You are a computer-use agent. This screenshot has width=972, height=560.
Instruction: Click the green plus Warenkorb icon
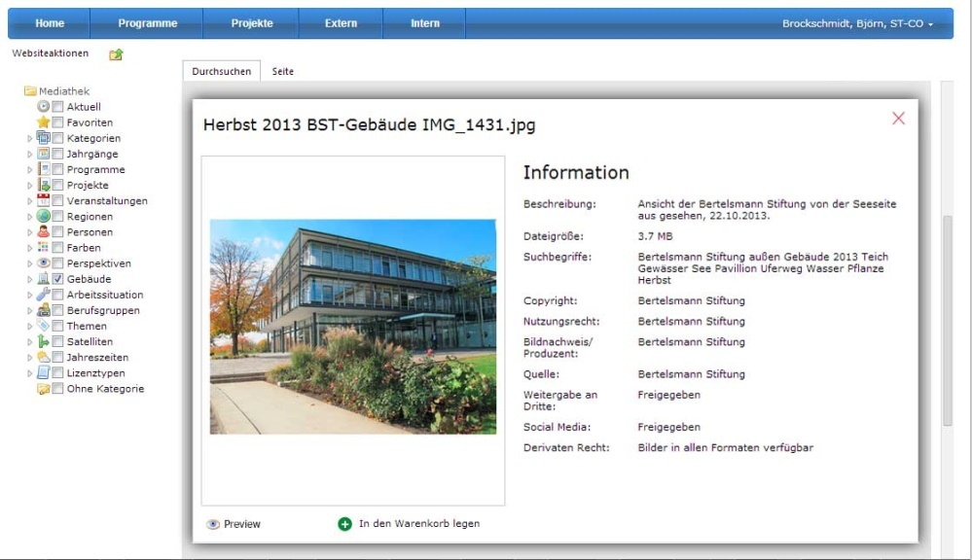click(344, 524)
